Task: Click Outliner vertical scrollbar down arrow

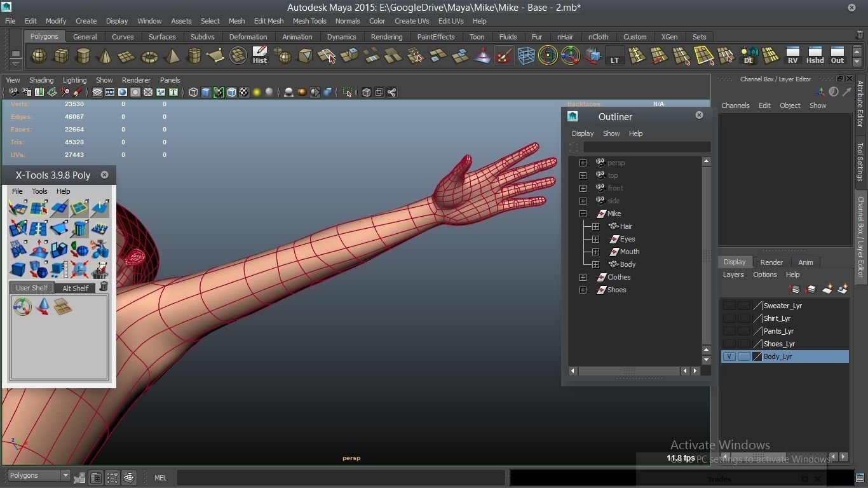Action: (706, 360)
